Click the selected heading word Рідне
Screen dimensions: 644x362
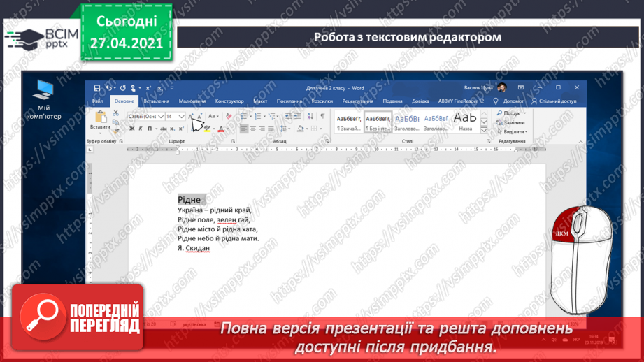click(189, 200)
